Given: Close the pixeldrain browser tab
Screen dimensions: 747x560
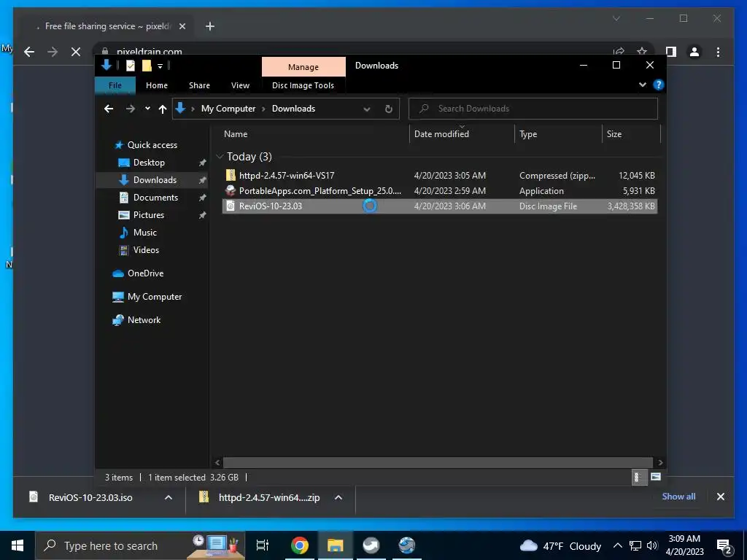Looking at the screenshot, I should coord(182,26).
